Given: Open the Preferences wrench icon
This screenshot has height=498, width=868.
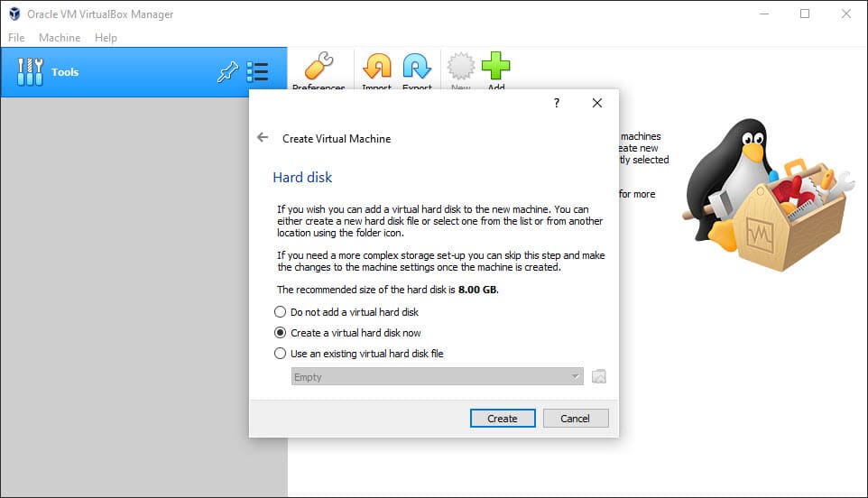Looking at the screenshot, I should click(x=319, y=67).
